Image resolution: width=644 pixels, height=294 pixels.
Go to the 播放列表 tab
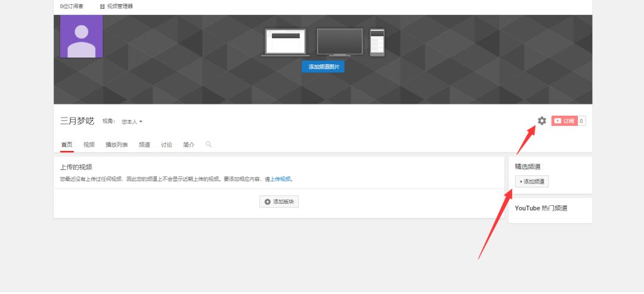tap(116, 144)
